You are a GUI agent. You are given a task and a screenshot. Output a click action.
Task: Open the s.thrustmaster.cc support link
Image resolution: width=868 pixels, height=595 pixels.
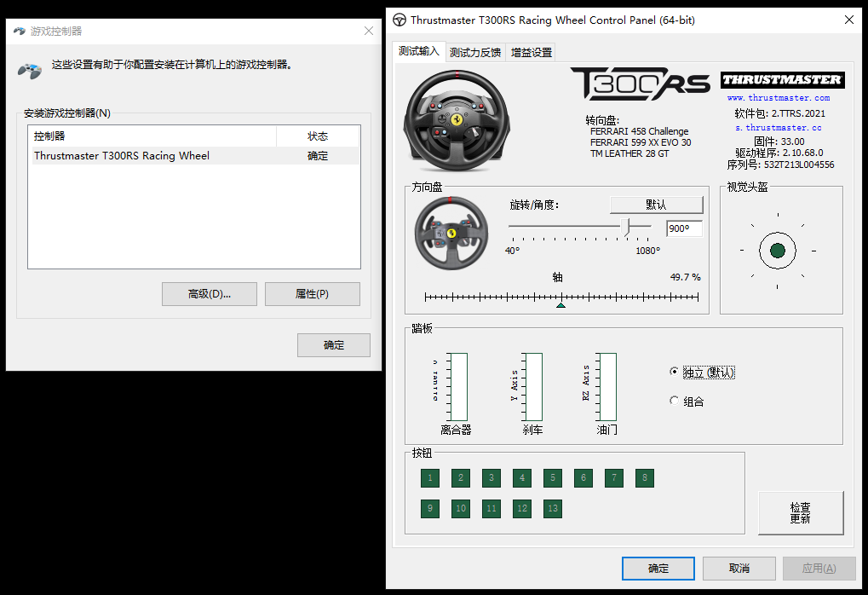[x=779, y=128]
